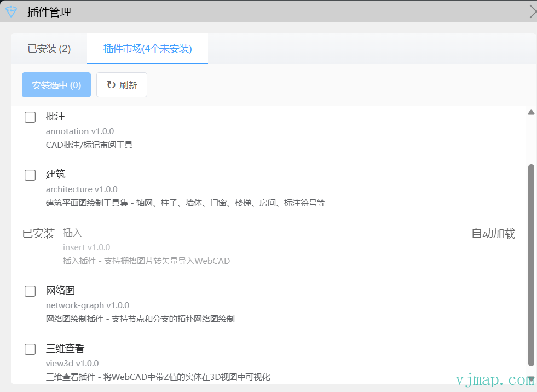The height and width of the screenshot is (392, 537).
Task: Click the 三维查看 plugin title
Action: point(65,349)
